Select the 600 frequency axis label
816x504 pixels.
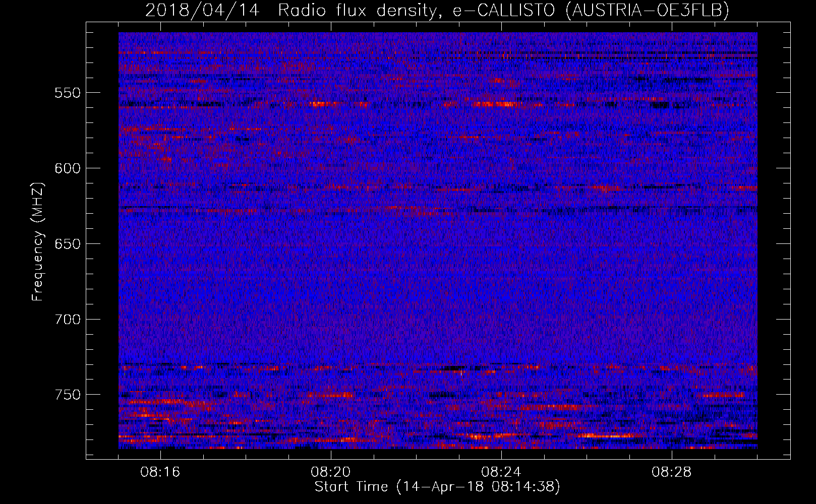pos(68,168)
